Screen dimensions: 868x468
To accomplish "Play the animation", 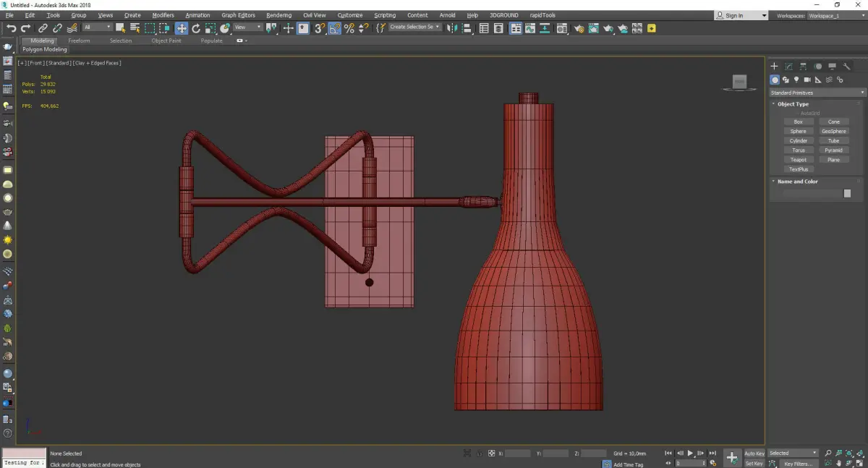I will coord(690,453).
